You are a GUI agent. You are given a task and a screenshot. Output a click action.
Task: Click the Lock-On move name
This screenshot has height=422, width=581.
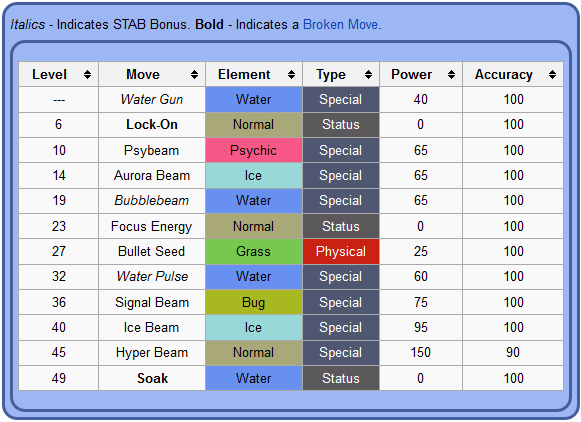[x=152, y=124]
